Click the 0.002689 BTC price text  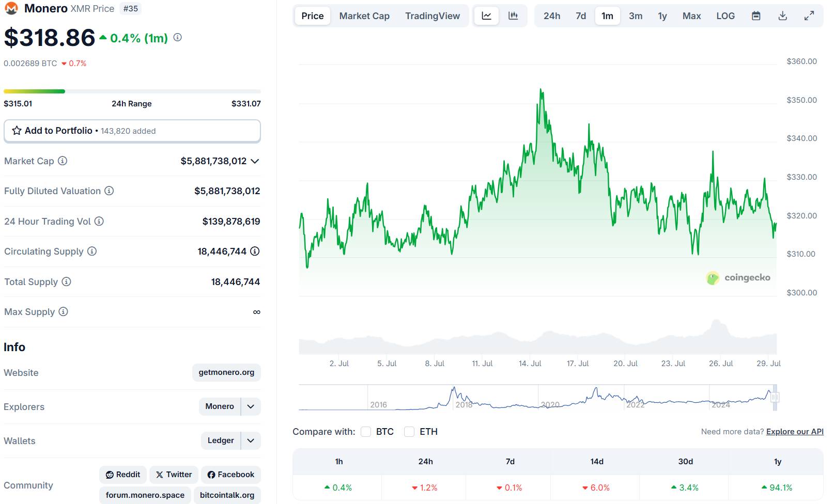(30, 64)
